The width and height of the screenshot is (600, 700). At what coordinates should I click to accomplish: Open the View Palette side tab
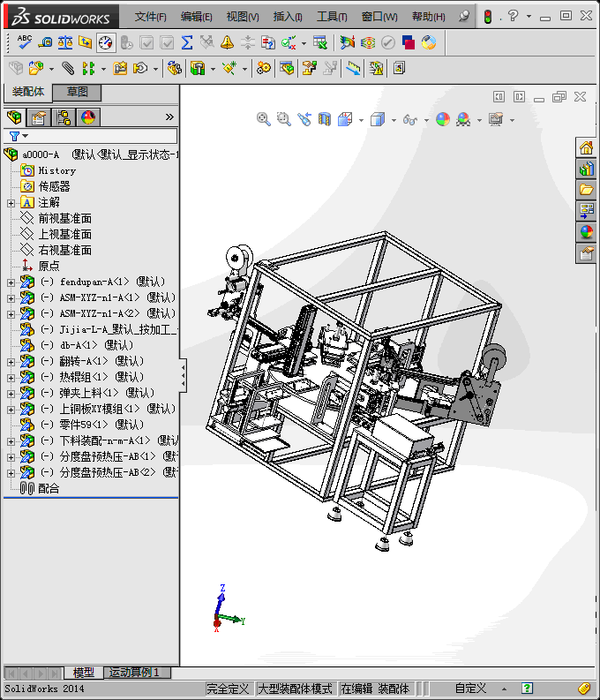[586, 211]
